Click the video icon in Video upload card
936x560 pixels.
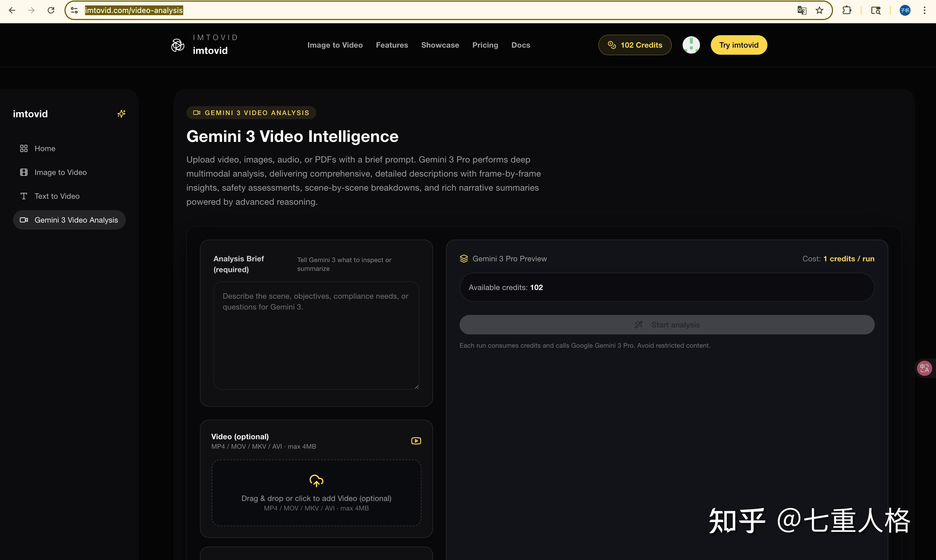[416, 441]
